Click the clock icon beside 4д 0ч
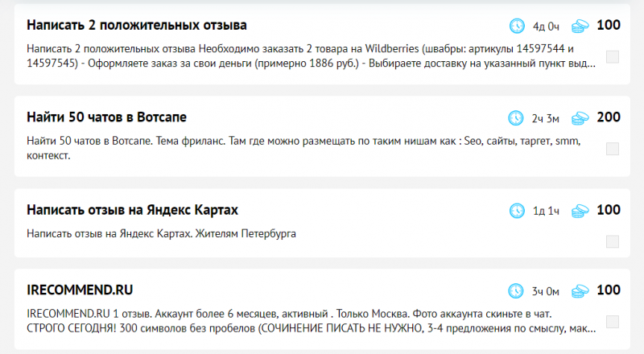Screen dimensions: 644x354 (x=517, y=26)
